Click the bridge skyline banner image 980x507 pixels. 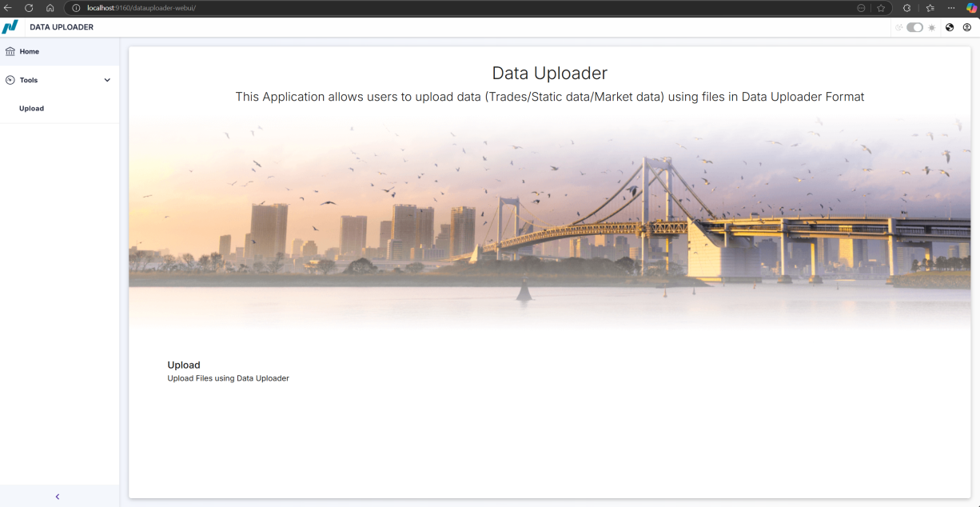pos(550,224)
